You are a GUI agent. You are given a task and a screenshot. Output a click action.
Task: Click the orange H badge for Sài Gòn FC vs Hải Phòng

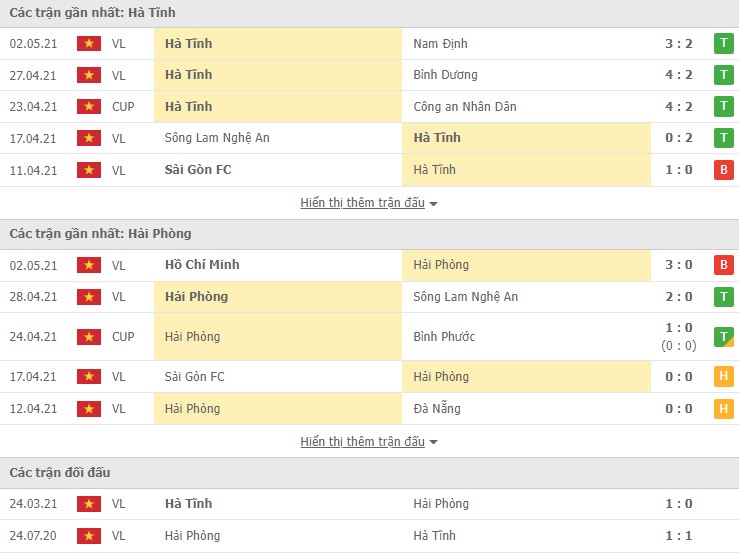pyautogui.click(x=722, y=377)
